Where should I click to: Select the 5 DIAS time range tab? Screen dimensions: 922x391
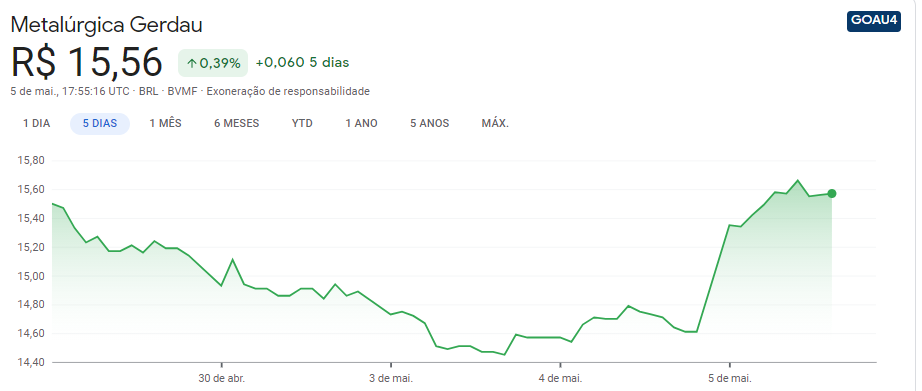(x=100, y=123)
